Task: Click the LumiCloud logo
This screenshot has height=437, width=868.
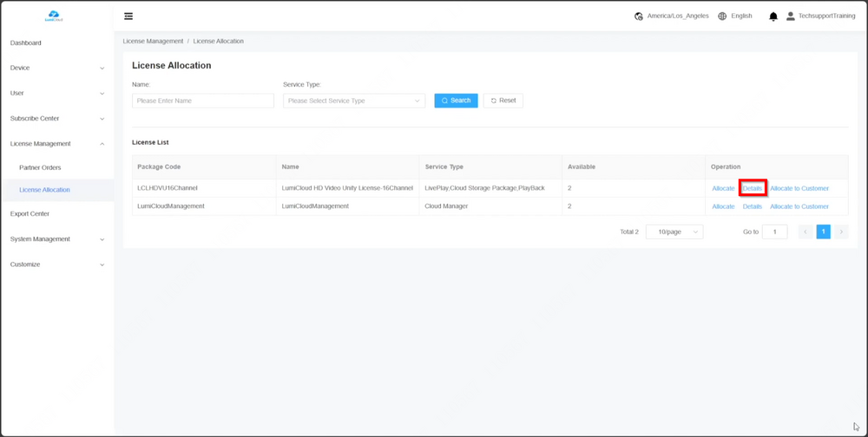Action: (54, 16)
